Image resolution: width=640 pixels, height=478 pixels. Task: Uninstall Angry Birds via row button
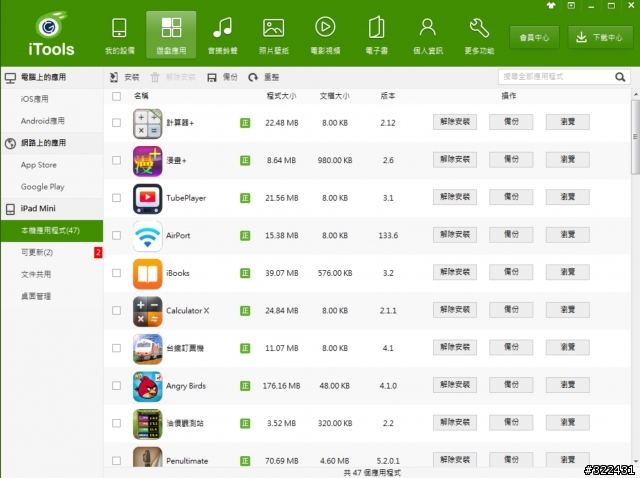(x=455, y=385)
